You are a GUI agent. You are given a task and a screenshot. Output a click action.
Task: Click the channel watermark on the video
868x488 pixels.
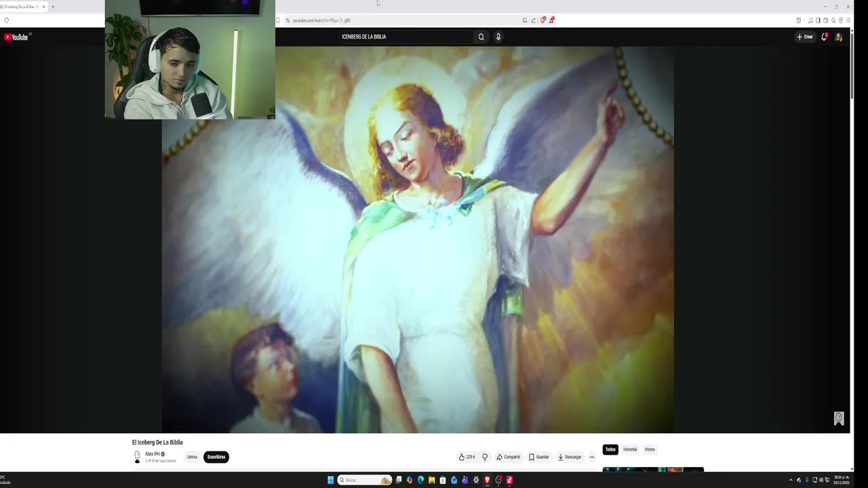839,418
